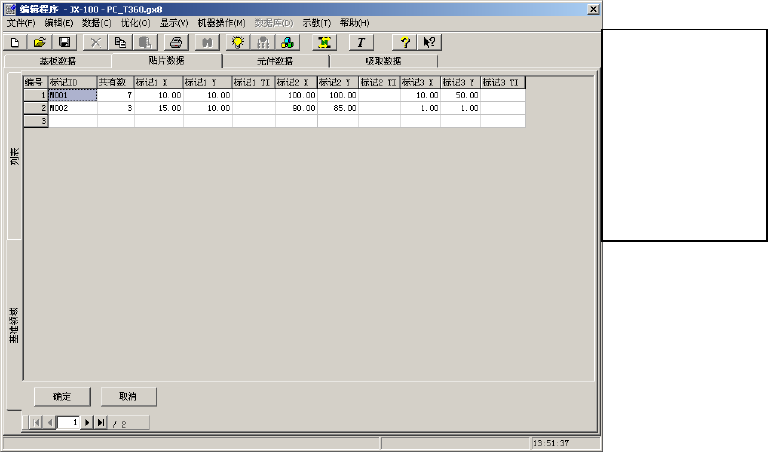Click the page number input field showing 1
This screenshot has height=452, width=768.
point(69,423)
